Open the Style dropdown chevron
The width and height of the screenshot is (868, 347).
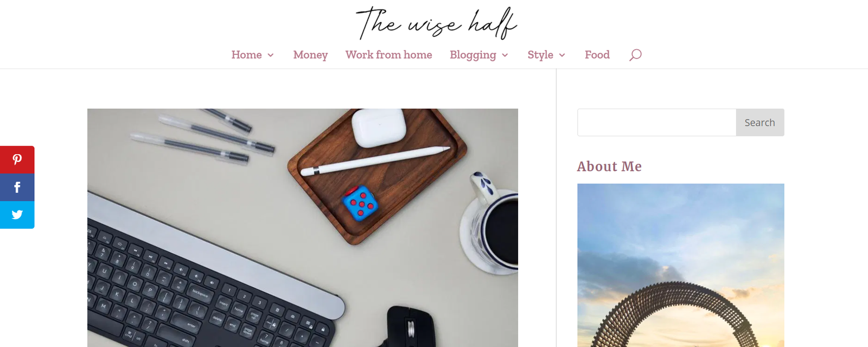pos(562,55)
